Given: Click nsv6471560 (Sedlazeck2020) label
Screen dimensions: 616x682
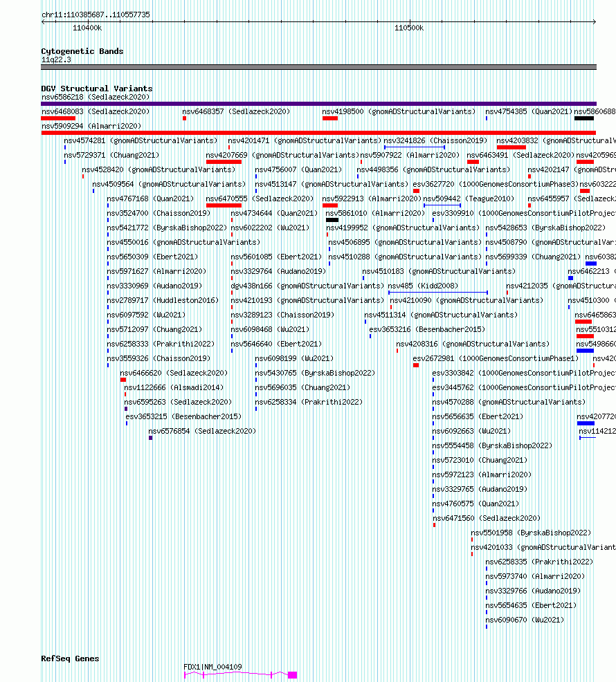Looking at the screenshot, I should click(487, 518).
